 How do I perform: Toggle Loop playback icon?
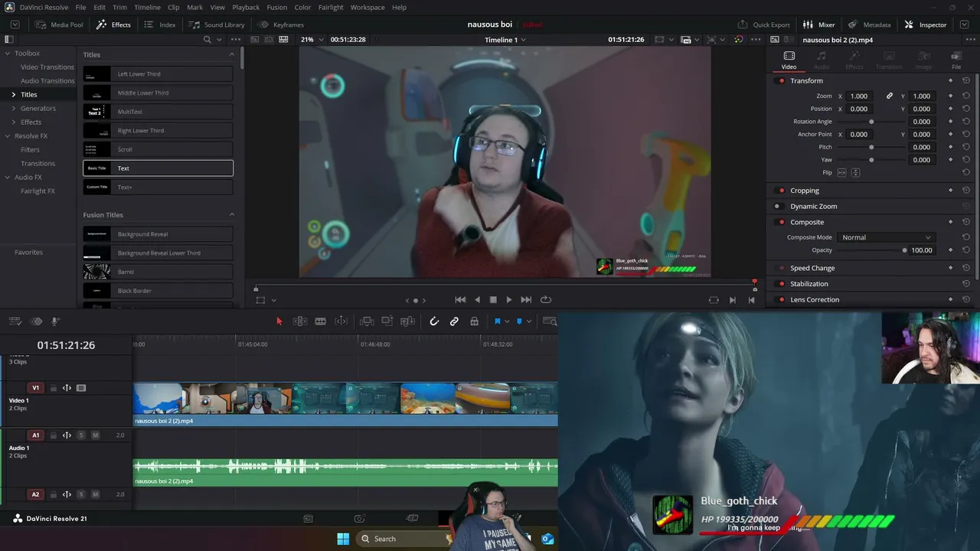pyautogui.click(x=546, y=300)
